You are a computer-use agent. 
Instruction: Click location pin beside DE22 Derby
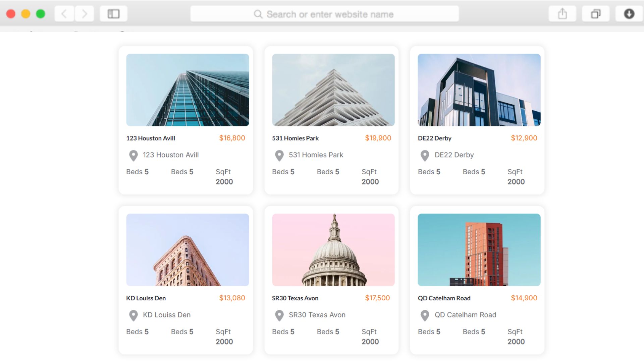(425, 156)
